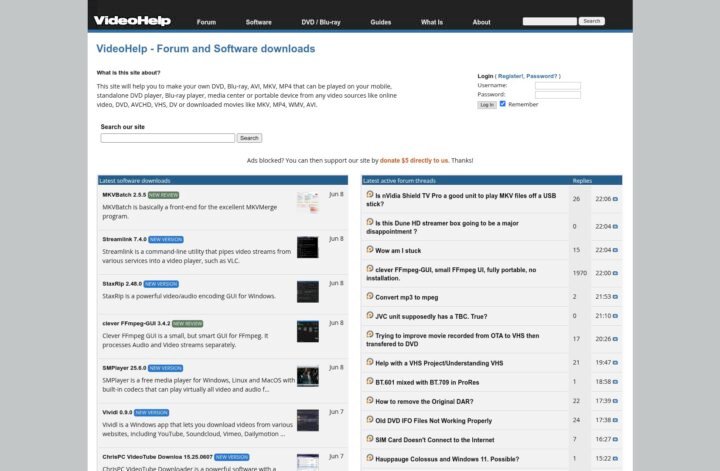Focus the Username field
The height and width of the screenshot is (471, 720).
pos(558,86)
